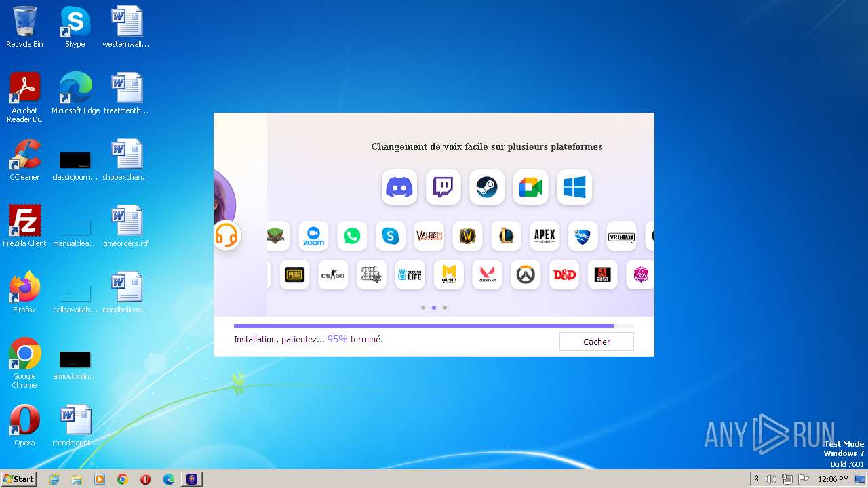Click the Rust game icon

click(x=603, y=274)
